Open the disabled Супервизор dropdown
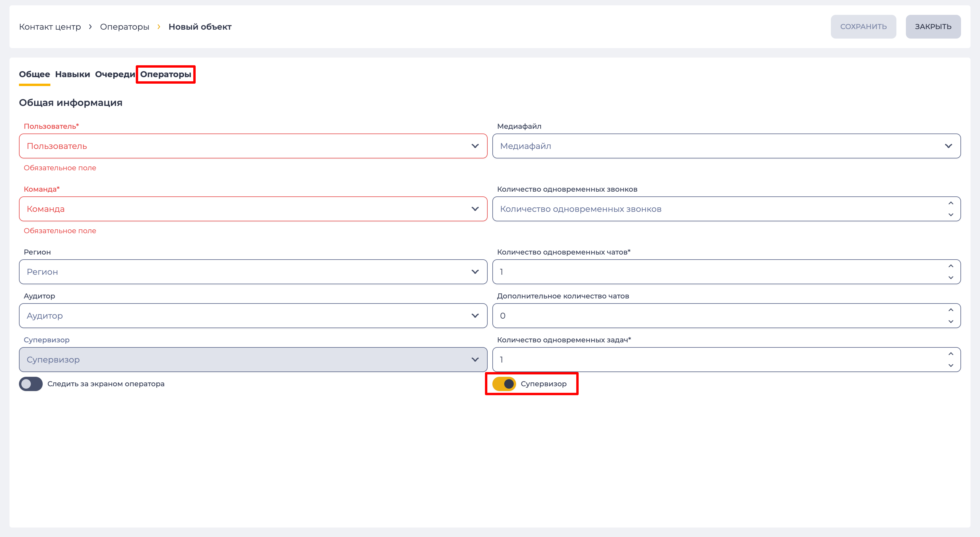Viewport: 980px width, 537px height. (253, 359)
